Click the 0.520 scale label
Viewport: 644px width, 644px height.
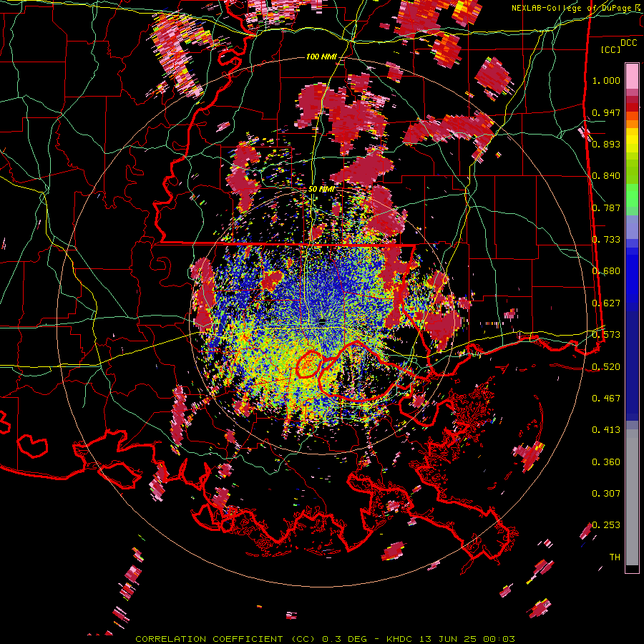pyautogui.click(x=606, y=366)
